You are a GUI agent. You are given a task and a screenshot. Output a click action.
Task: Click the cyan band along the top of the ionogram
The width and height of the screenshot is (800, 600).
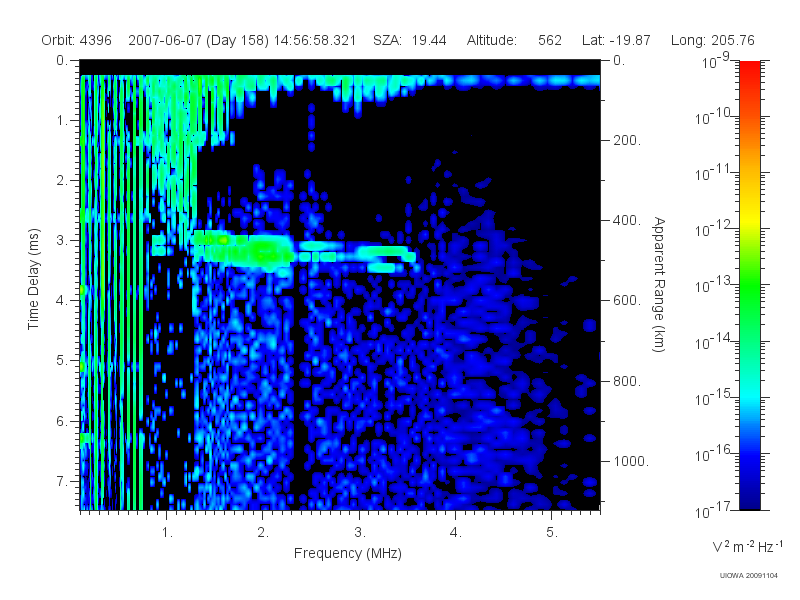point(340,81)
